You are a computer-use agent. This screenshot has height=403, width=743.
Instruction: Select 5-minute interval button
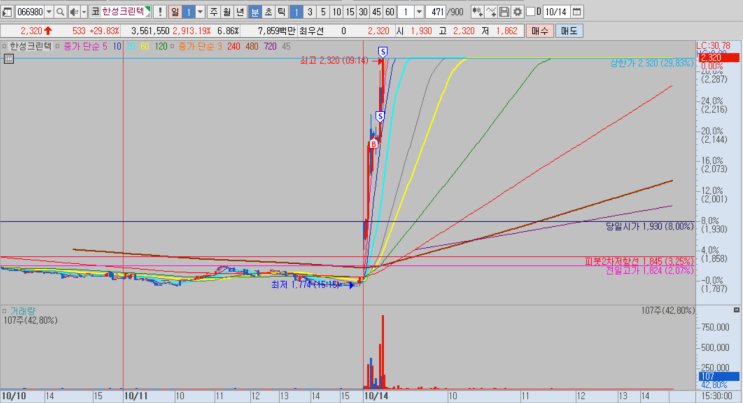point(323,11)
